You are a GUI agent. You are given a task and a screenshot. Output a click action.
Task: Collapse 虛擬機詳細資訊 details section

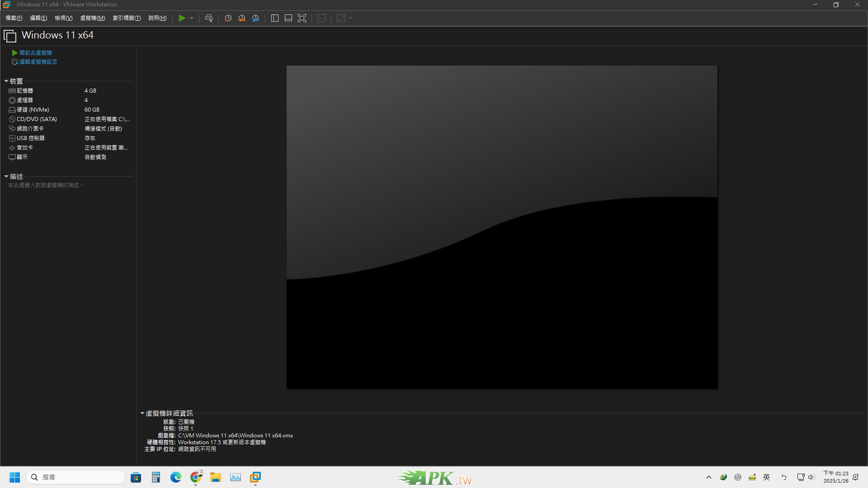(x=142, y=413)
